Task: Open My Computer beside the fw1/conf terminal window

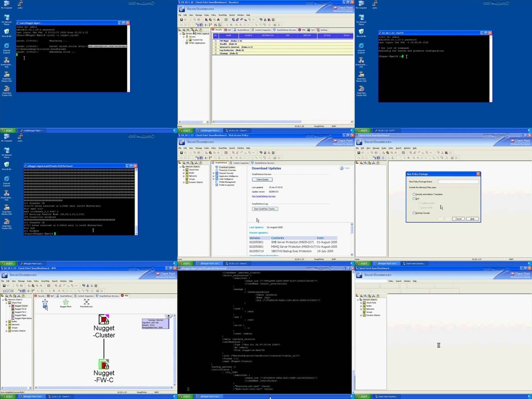Action: 6,138
